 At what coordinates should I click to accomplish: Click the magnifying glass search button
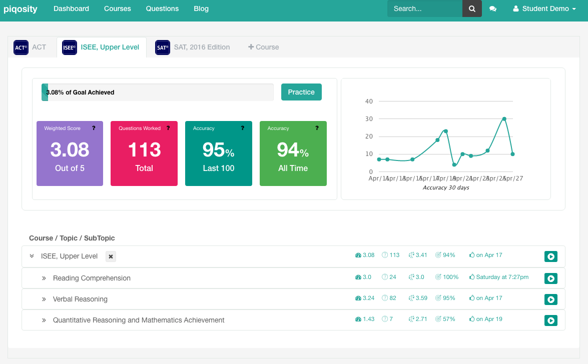pyautogui.click(x=472, y=8)
